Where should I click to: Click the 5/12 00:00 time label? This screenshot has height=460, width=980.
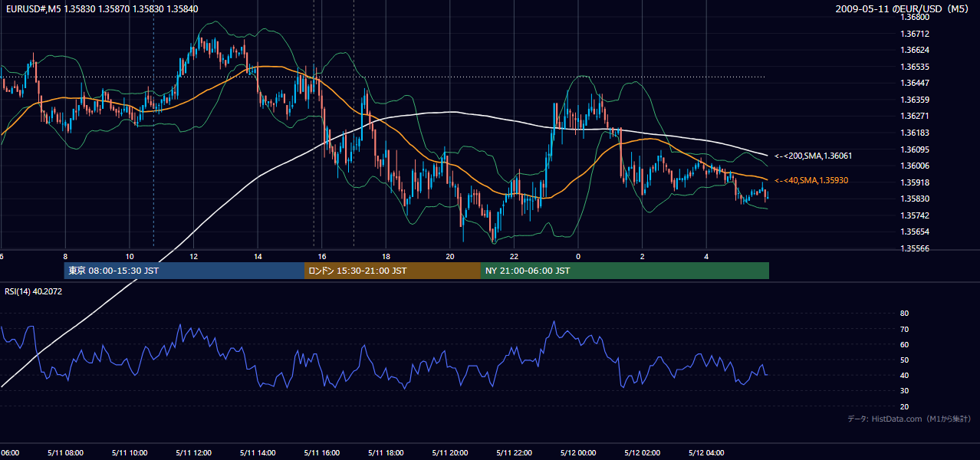pos(580,452)
